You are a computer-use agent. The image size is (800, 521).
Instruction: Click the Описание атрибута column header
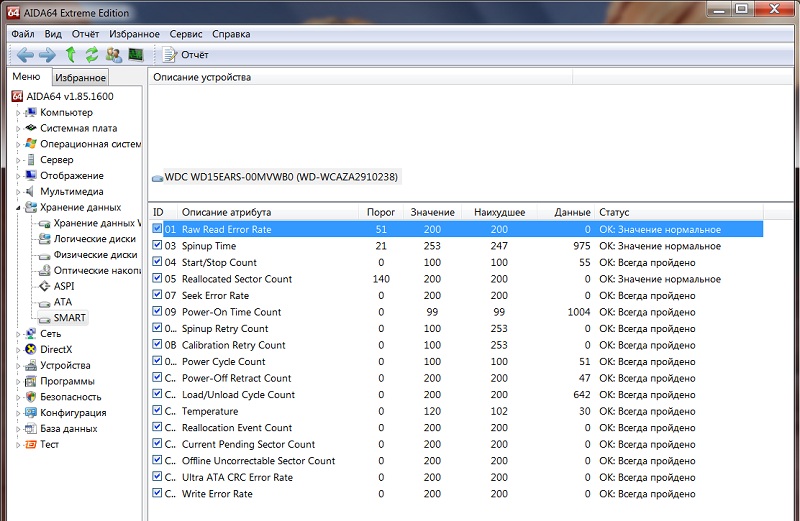268,212
